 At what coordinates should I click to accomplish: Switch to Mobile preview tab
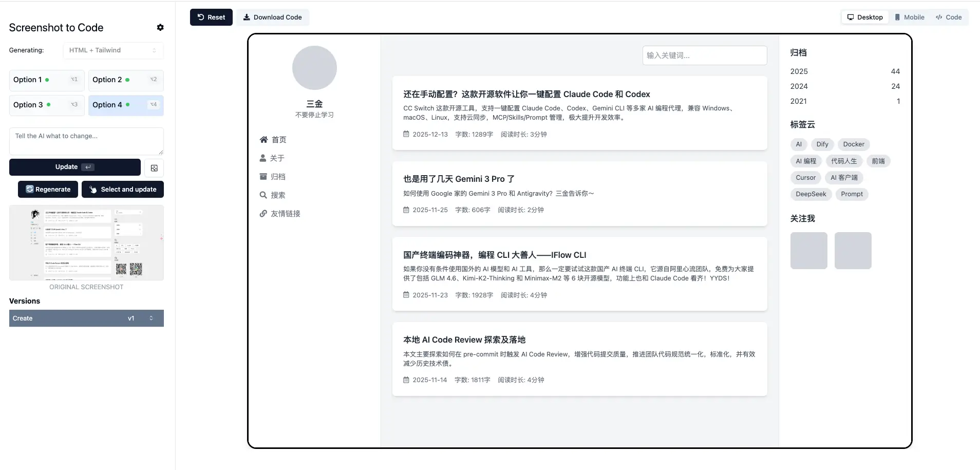click(x=910, y=17)
